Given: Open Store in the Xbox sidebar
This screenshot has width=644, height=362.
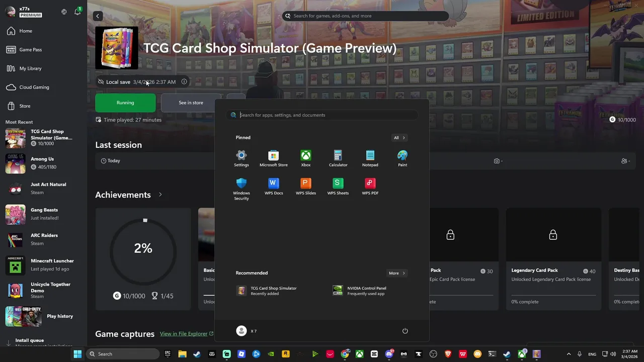Looking at the screenshot, I should click(43, 106).
